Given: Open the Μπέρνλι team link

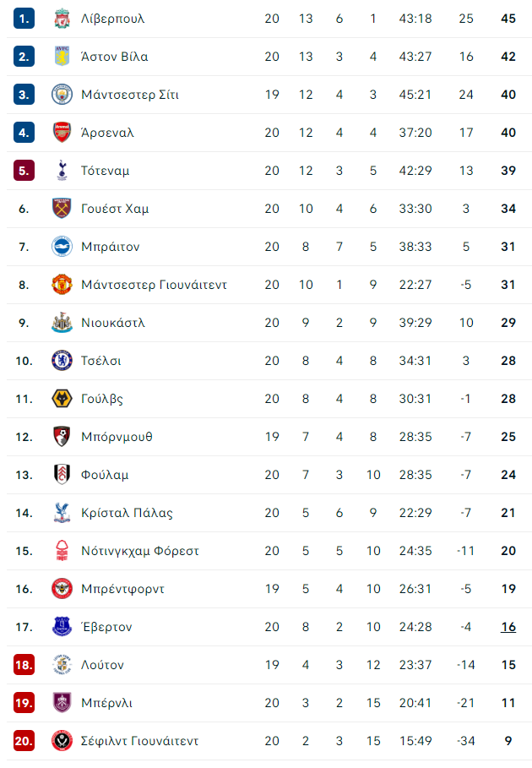Looking at the screenshot, I should coord(106,703).
